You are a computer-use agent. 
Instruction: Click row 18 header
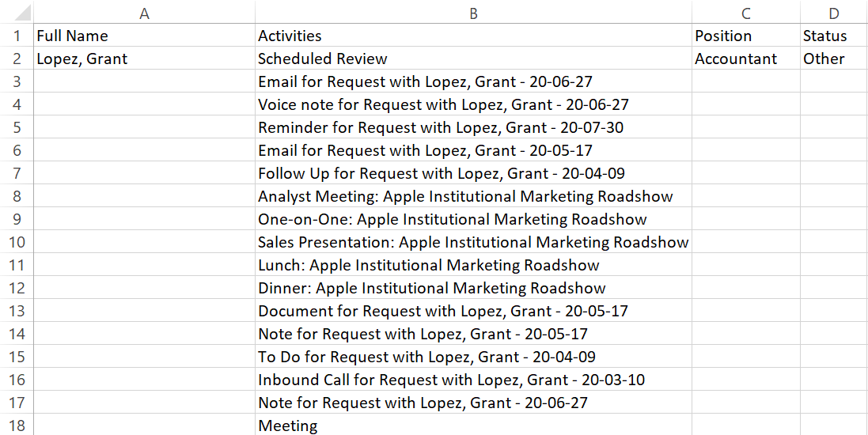(x=17, y=426)
